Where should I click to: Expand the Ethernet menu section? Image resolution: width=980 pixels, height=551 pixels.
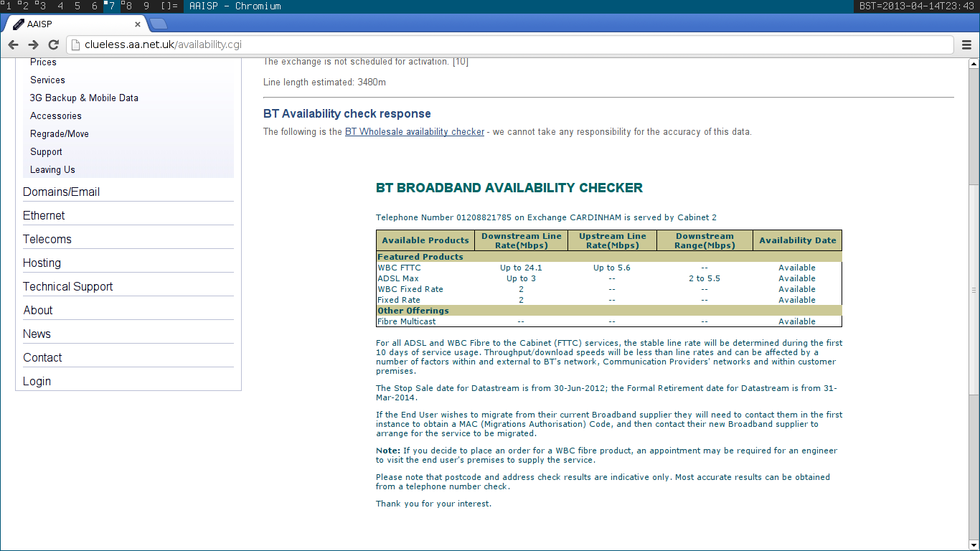tap(44, 216)
